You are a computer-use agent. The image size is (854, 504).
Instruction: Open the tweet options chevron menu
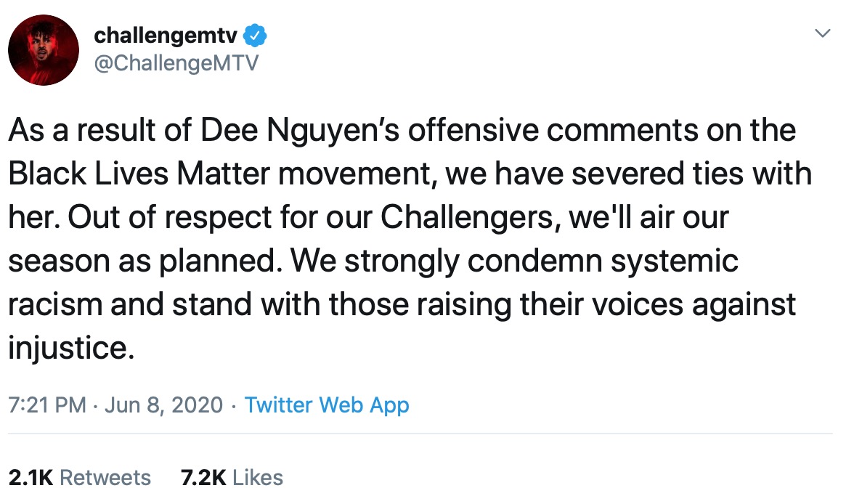[822, 33]
